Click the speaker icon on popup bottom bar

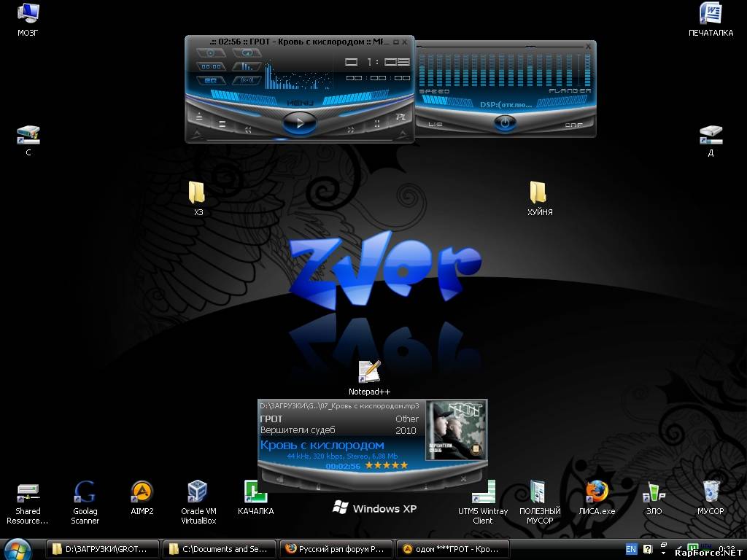pos(279,479)
